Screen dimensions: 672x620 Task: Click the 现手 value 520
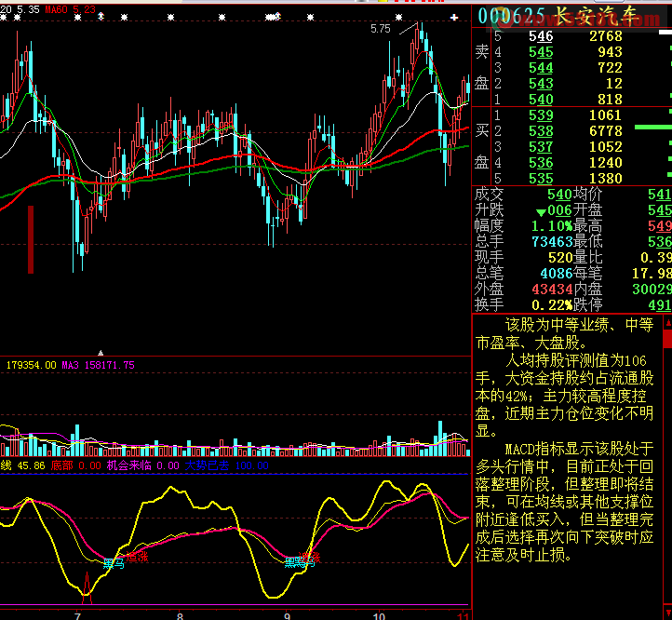click(560, 258)
